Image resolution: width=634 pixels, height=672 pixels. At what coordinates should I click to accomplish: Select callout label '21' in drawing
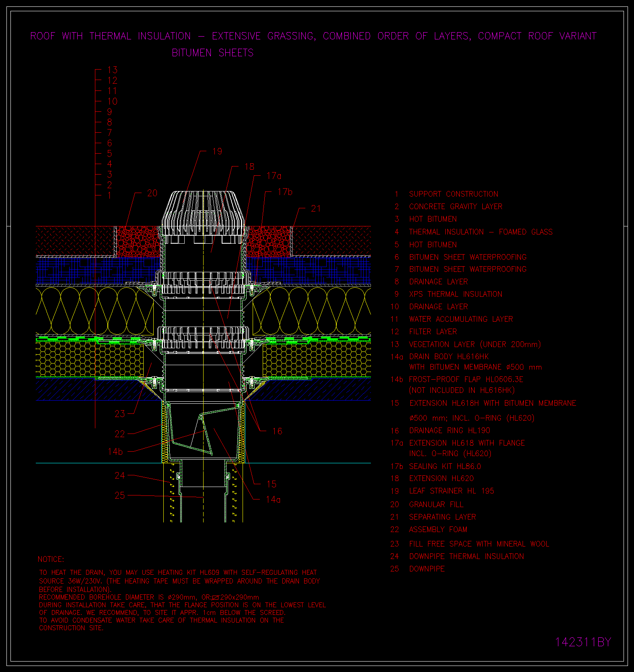click(316, 208)
